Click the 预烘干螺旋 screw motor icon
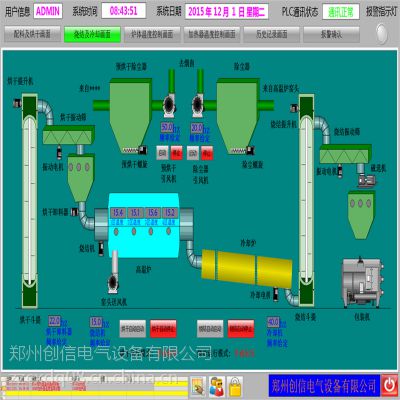Screen dimensions: 400x400 [x=143, y=150]
